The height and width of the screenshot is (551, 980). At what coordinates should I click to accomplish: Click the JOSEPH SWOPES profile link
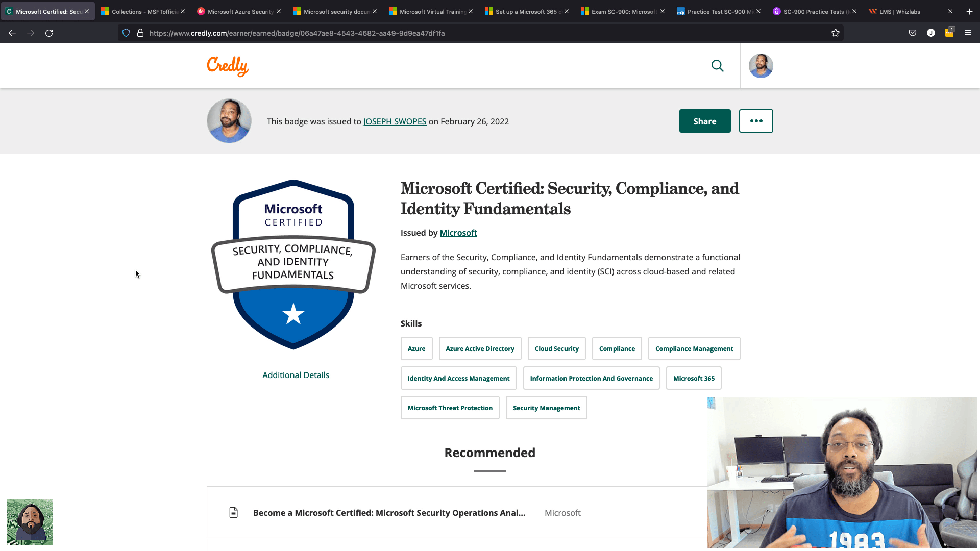[x=395, y=121]
